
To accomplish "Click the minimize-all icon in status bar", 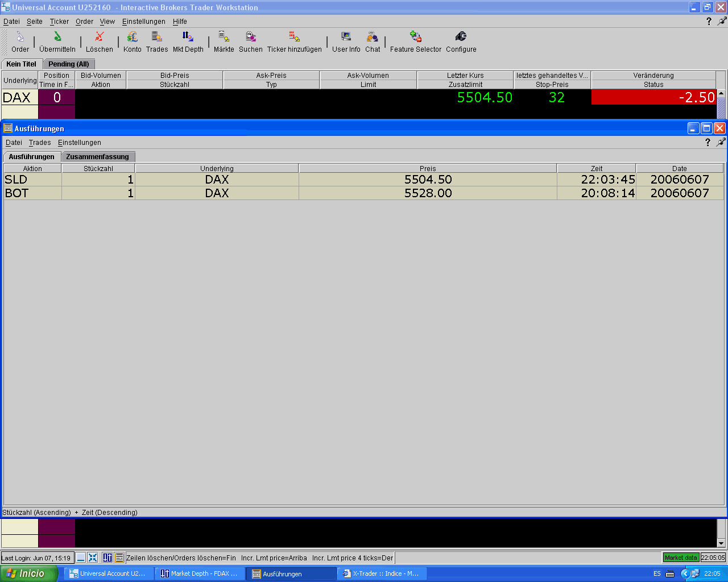I will coord(81,558).
